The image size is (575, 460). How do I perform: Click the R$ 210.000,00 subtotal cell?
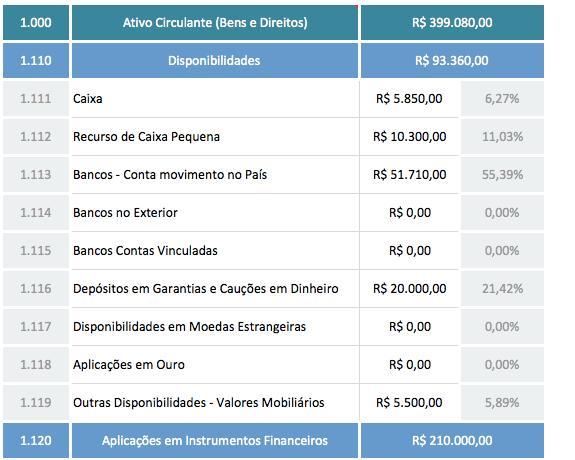(x=452, y=441)
